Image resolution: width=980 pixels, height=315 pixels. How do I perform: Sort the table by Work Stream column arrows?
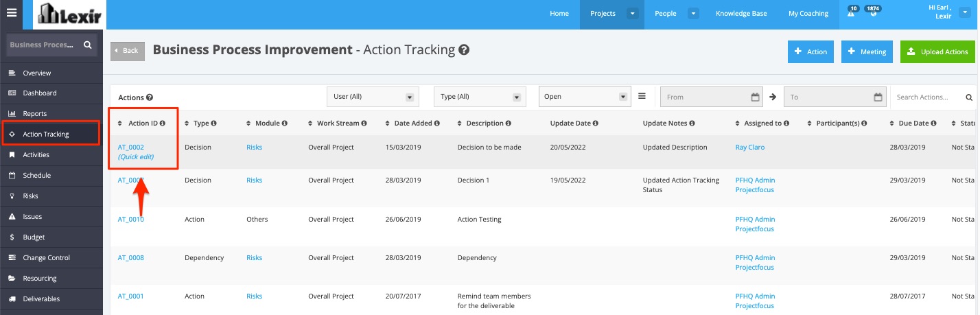[x=311, y=124]
